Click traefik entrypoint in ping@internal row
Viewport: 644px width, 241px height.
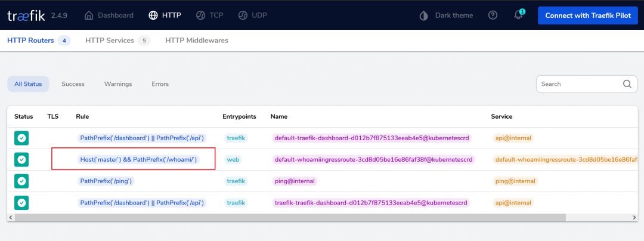(x=236, y=181)
